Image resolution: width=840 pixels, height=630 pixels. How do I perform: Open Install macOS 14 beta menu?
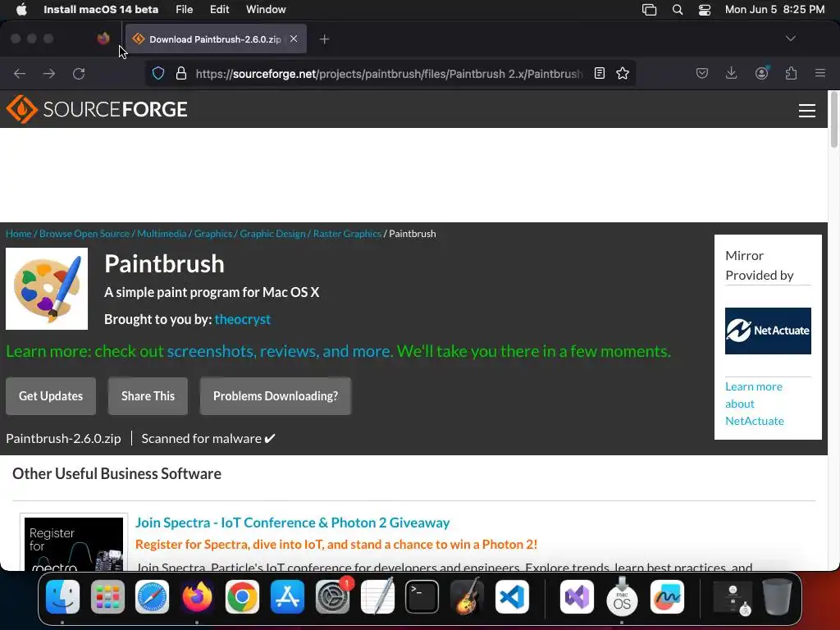101,10
